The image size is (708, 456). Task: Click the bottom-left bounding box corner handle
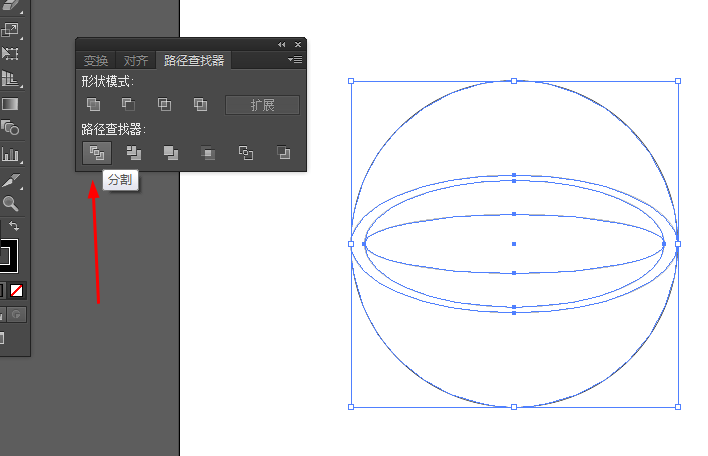point(351,407)
